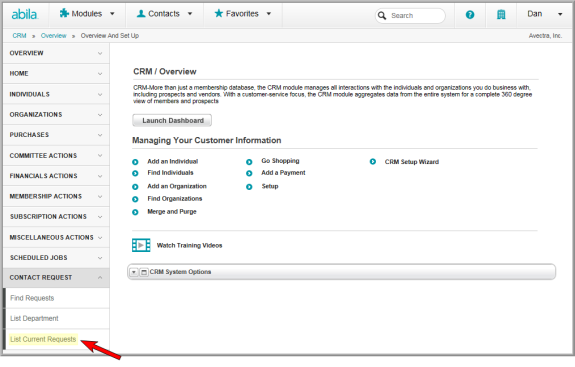Click the Launch Dashboard button
The width and height of the screenshot is (575, 367).
click(172, 120)
